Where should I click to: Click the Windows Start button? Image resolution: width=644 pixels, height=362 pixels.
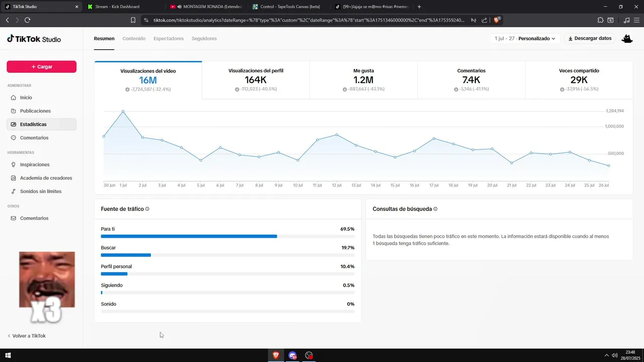8,355
